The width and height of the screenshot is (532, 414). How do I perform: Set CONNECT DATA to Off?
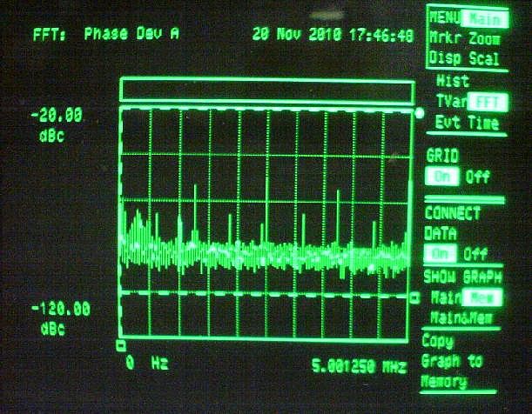coord(475,254)
